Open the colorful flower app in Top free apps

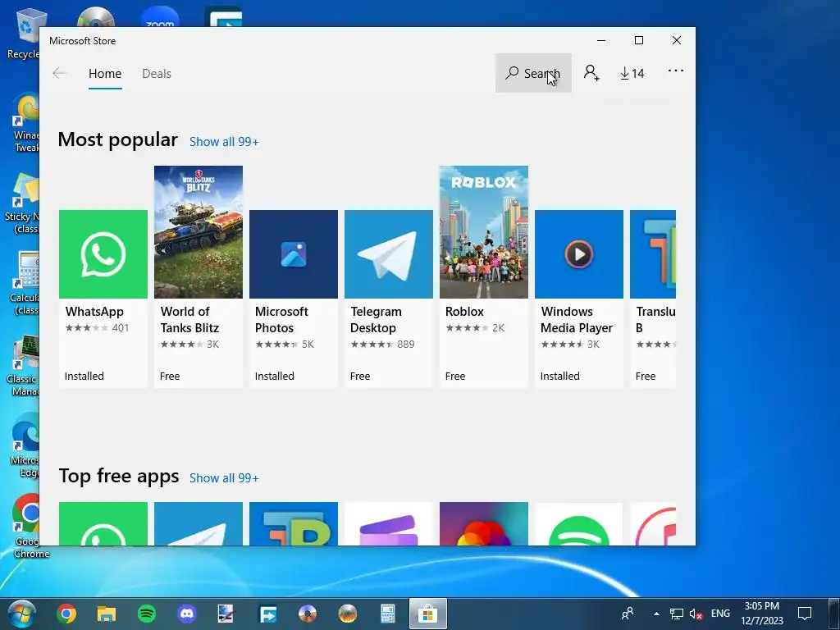coord(484,523)
